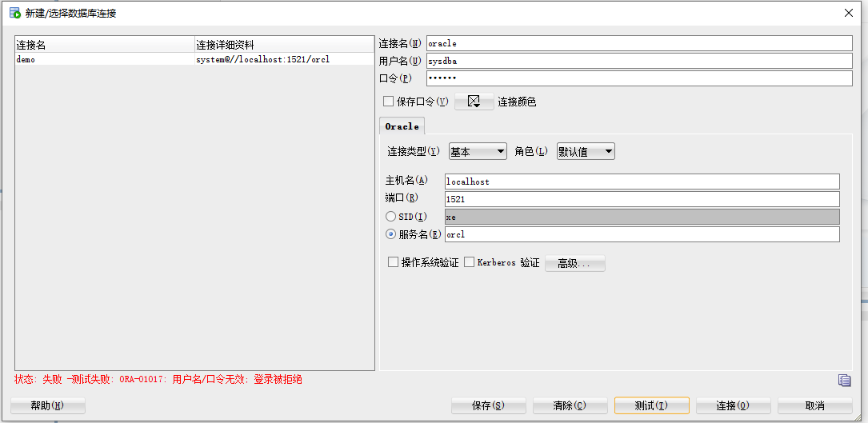Open the 角色 dropdown showing 默认值
868x423 pixels.
pos(586,151)
